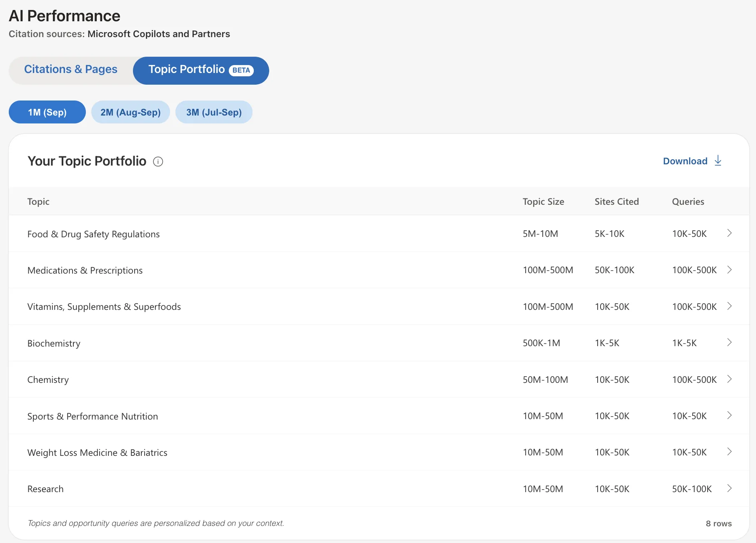
Task: Click the 1K-5K queries value for Biochemistry
Action: coord(684,343)
